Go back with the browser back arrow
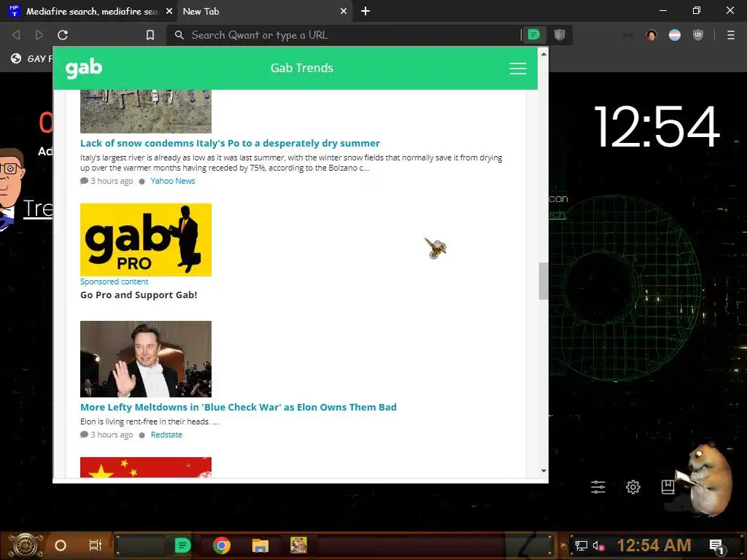This screenshot has height=560, width=747. (16, 35)
